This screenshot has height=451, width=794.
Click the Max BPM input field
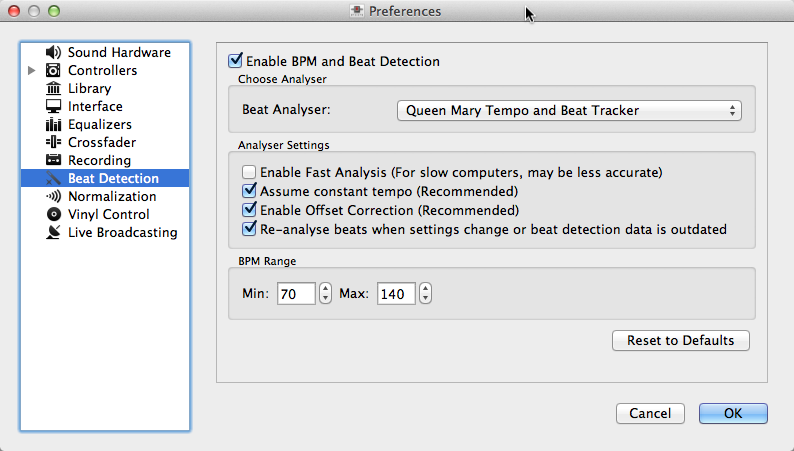[x=397, y=294]
